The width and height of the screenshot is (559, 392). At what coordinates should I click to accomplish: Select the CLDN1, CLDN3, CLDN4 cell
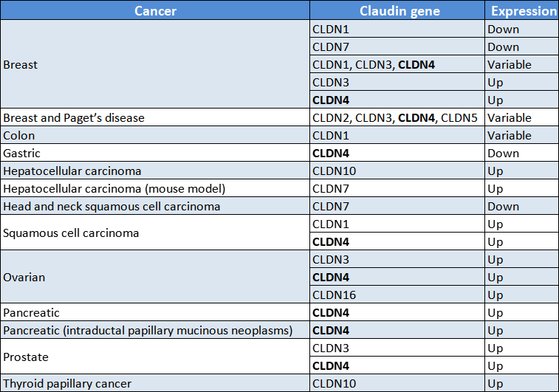tap(374, 65)
